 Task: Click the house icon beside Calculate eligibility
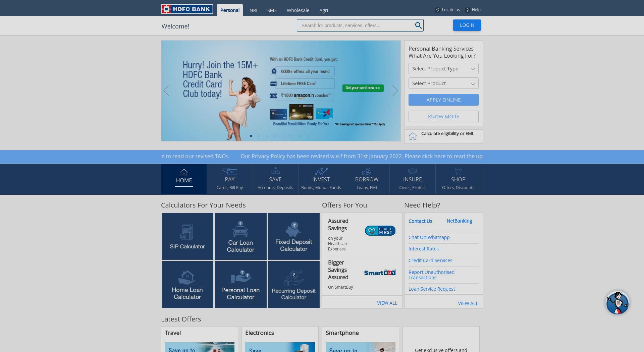point(413,136)
